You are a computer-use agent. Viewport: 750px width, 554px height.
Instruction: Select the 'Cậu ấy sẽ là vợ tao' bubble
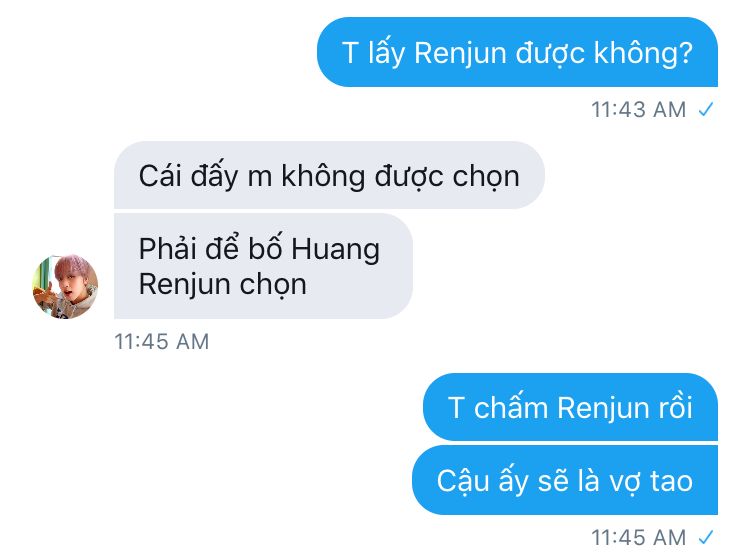point(565,480)
